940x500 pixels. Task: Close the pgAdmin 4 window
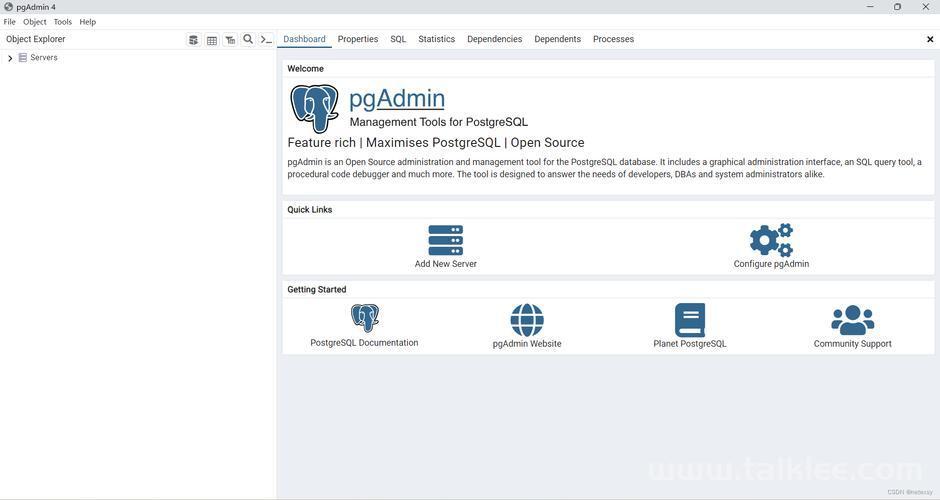[926, 7]
